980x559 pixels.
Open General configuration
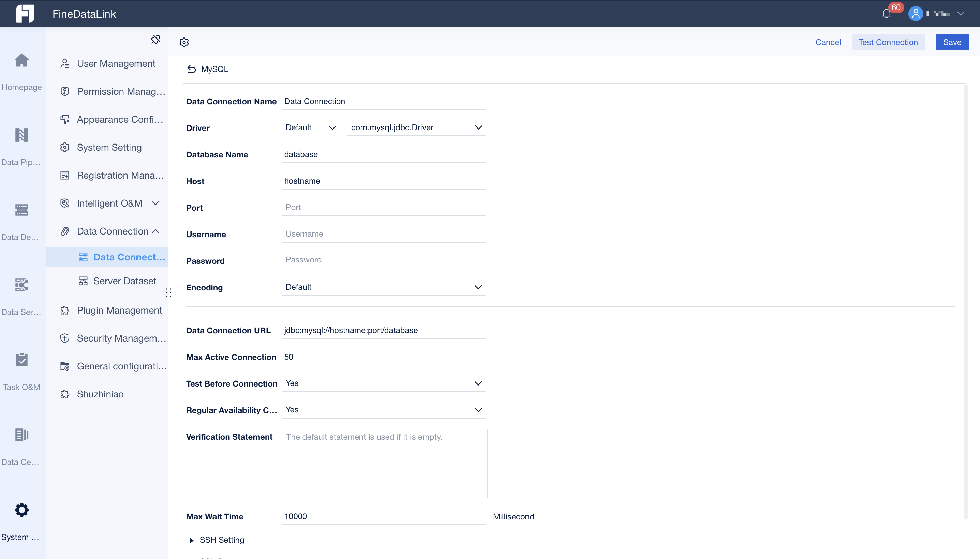coord(107,366)
